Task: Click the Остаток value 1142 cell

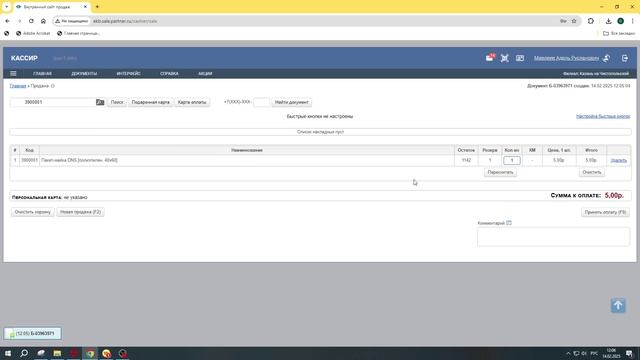Action: pos(466,160)
